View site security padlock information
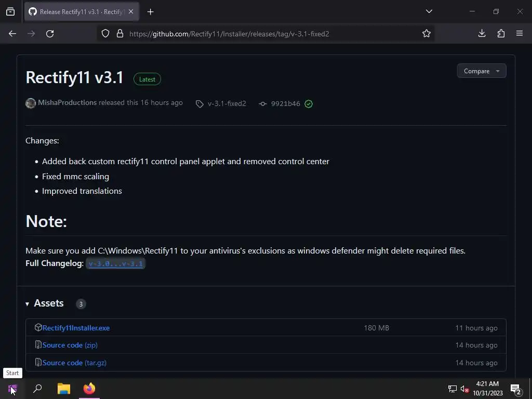Viewport: 532px width, 399px height. 120,34
